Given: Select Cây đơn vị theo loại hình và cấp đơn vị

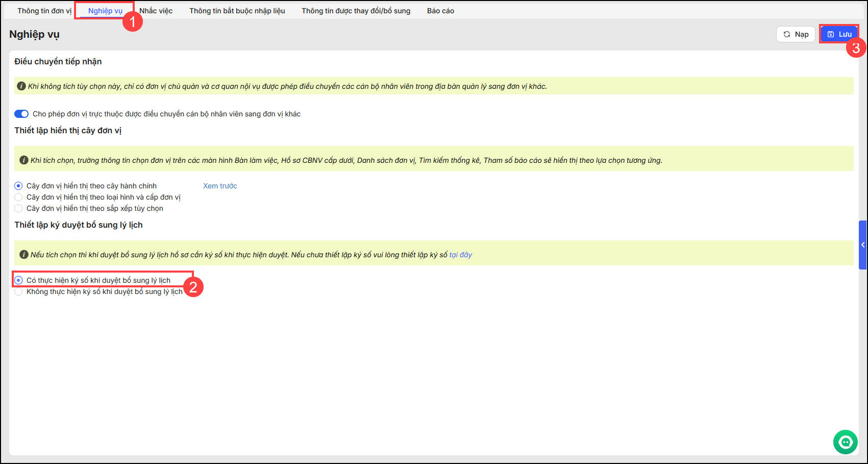Looking at the screenshot, I should [x=19, y=197].
